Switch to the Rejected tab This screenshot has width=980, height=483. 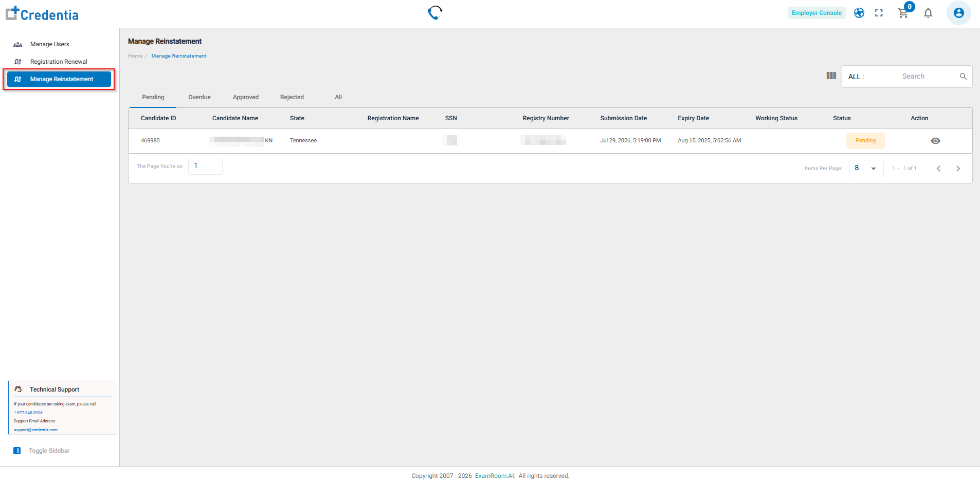coord(292,97)
